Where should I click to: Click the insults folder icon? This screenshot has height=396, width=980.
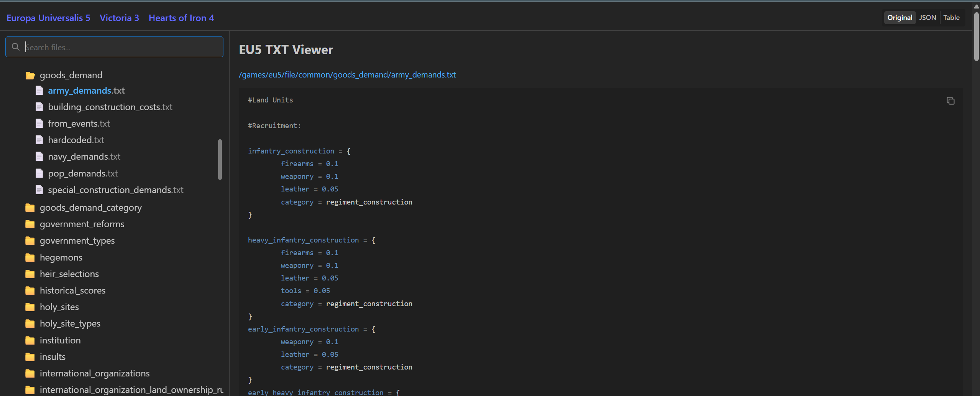pyautogui.click(x=30, y=357)
